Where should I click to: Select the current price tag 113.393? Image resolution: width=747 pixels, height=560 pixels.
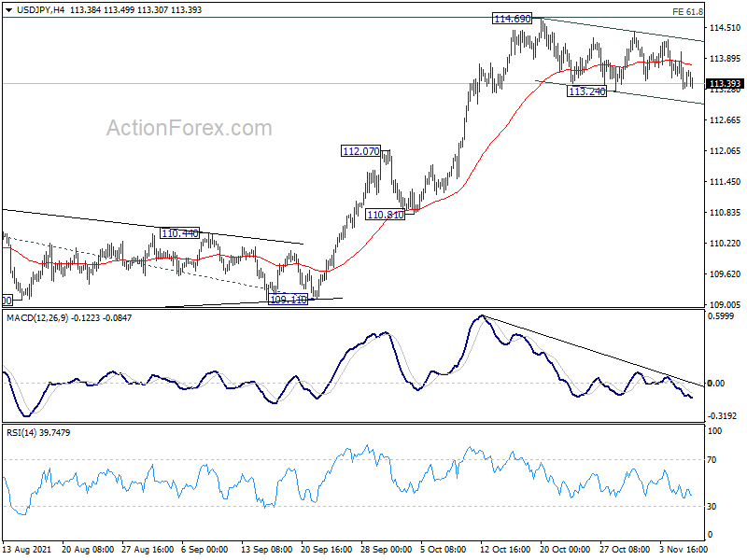click(x=725, y=84)
